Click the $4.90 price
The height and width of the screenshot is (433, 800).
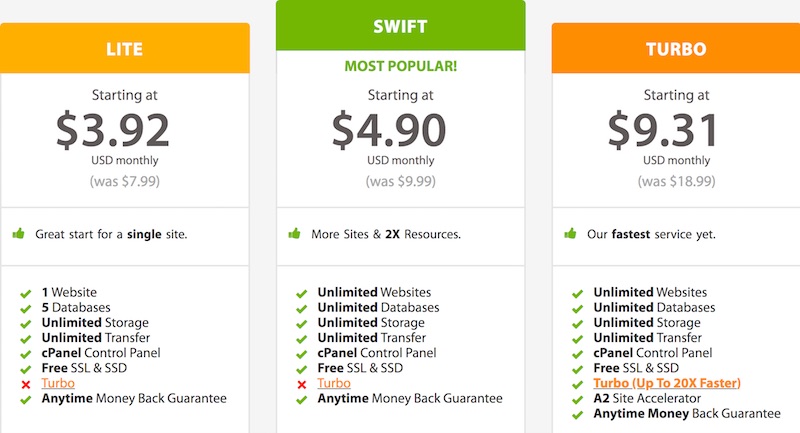(389, 130)
